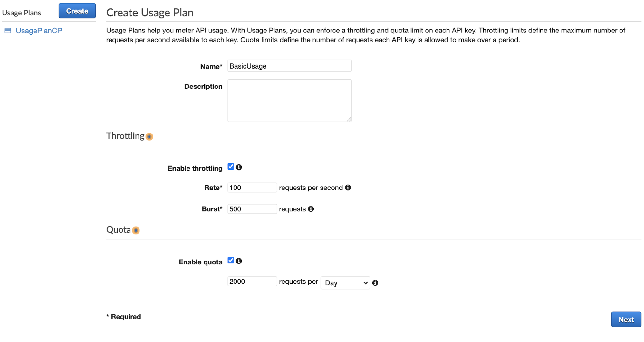
Task: Focus the Description text area
Action: pyautogui.click(x=289, y=101)
